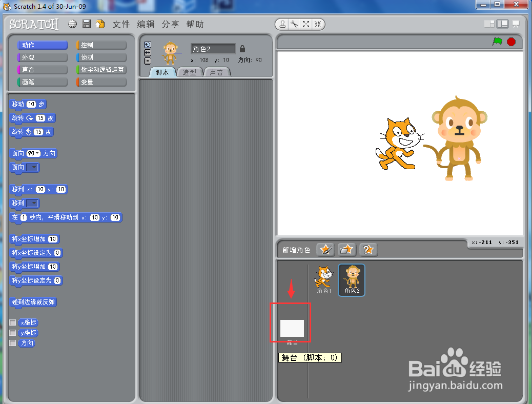Switch to the 声音 tab

click(x=216, y=72)
